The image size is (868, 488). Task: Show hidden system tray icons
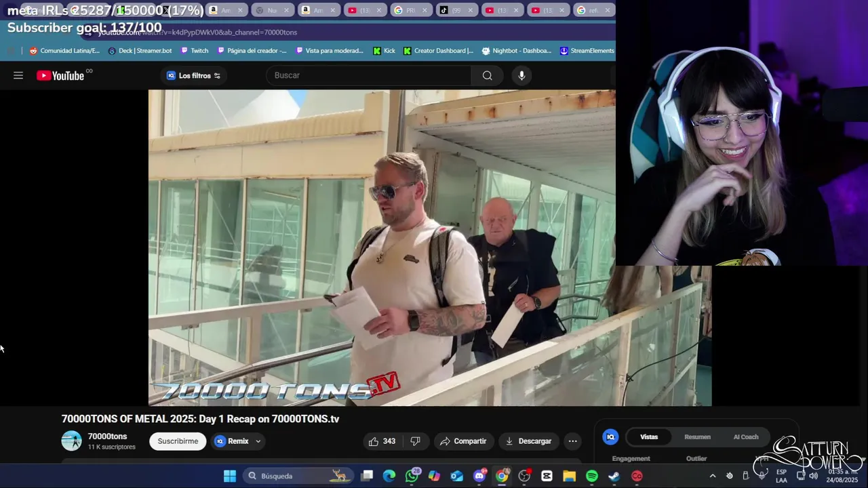pos(713,476)
